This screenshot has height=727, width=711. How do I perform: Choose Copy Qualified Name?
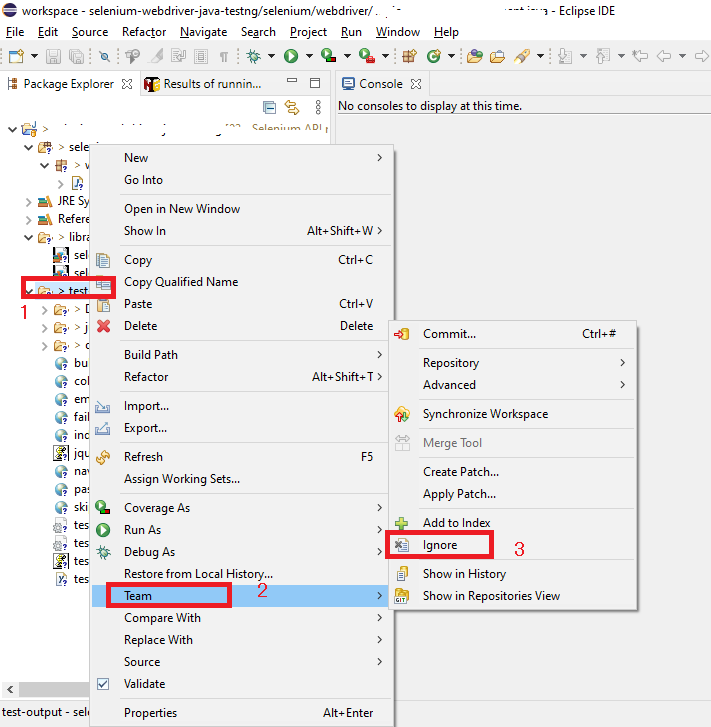click(240, 282)
